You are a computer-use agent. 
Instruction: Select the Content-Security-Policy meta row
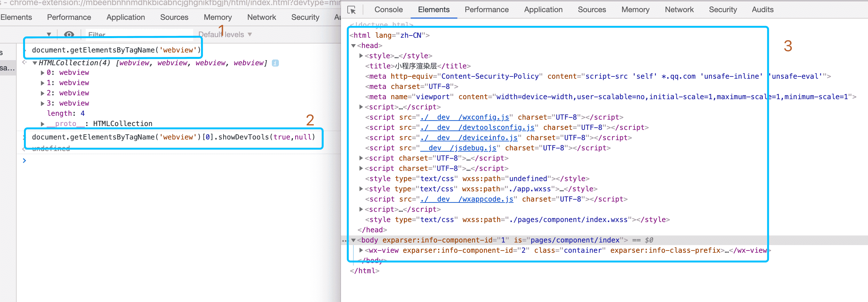pyautogui.click(x=598, y=76)
